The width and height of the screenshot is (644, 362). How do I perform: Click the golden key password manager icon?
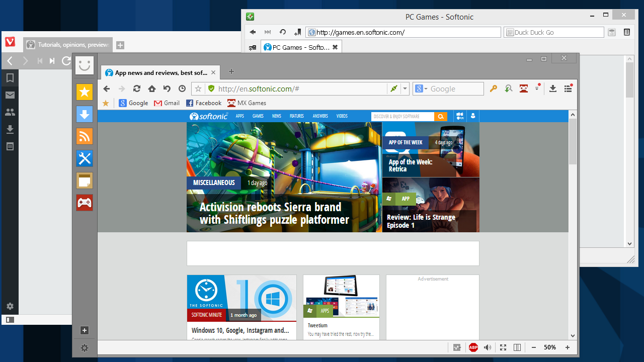tap(494, 89)
